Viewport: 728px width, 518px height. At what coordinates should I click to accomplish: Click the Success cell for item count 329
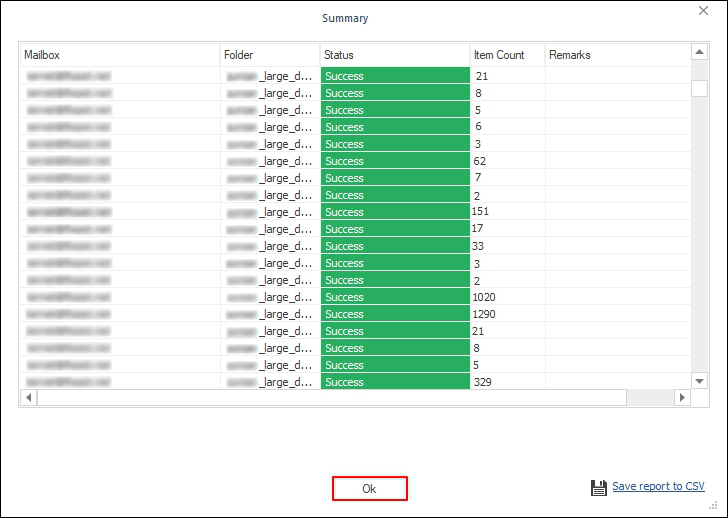[x=395, y=382]
